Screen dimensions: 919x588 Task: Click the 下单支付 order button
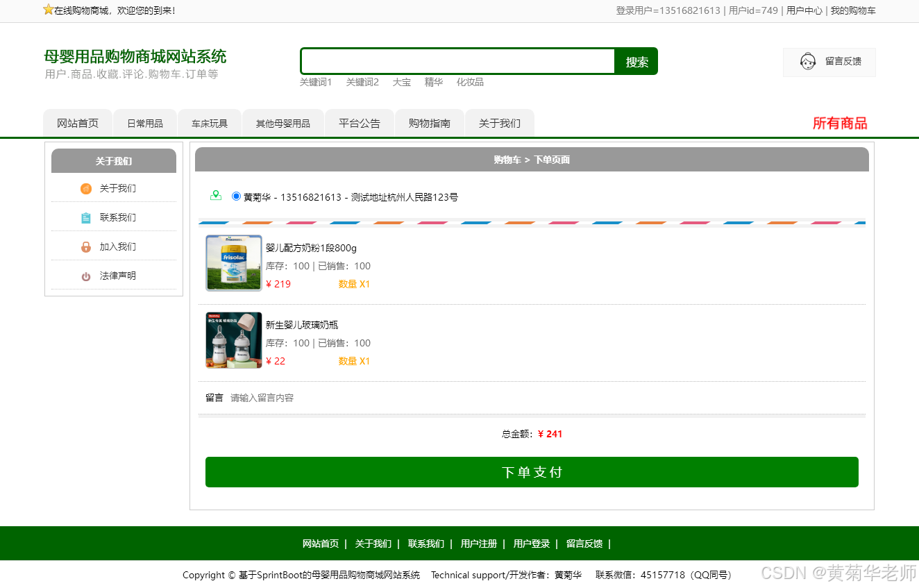532,472
